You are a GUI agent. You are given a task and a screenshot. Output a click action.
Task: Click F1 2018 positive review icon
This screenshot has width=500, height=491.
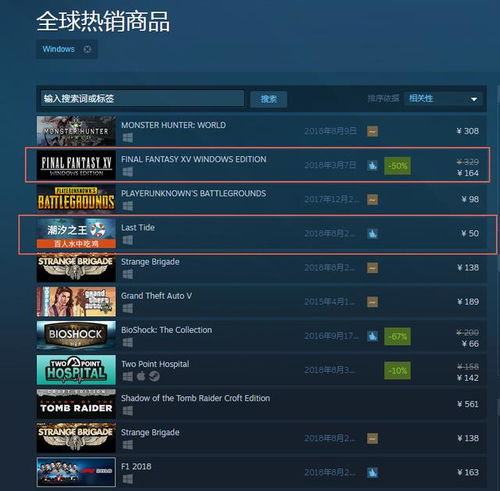372,472
